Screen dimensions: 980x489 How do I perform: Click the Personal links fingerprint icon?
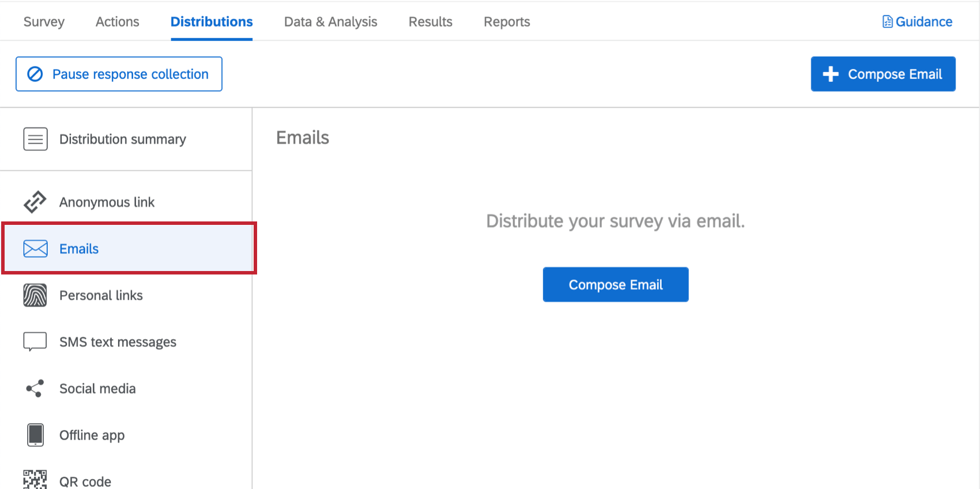point(35,295)
